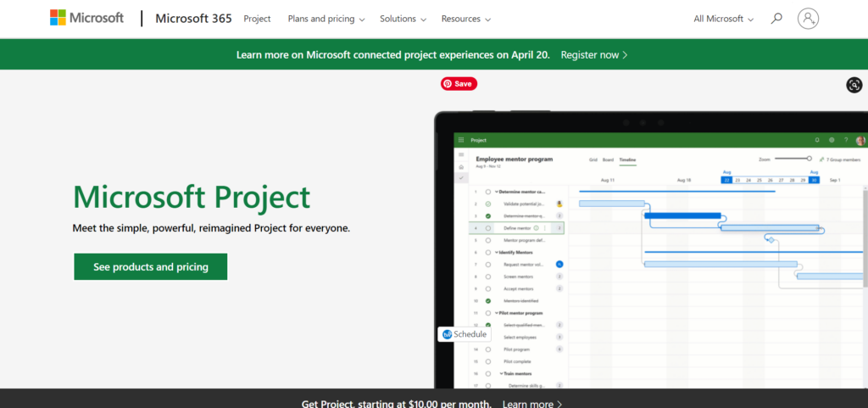Click blue assignee badge on Request mentor row
Image resolution: width=868 pixels, height=408 pixels.
pos(559,264)
